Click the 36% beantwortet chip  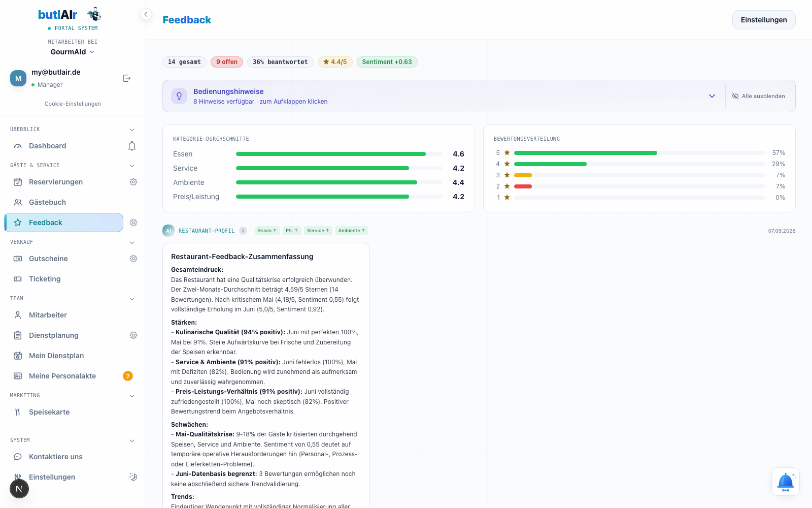tap(280, 62)
